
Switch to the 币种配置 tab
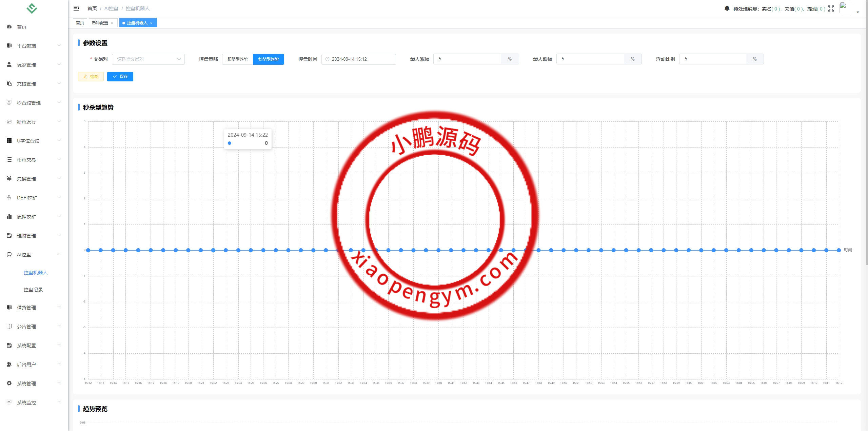(100, 23)
